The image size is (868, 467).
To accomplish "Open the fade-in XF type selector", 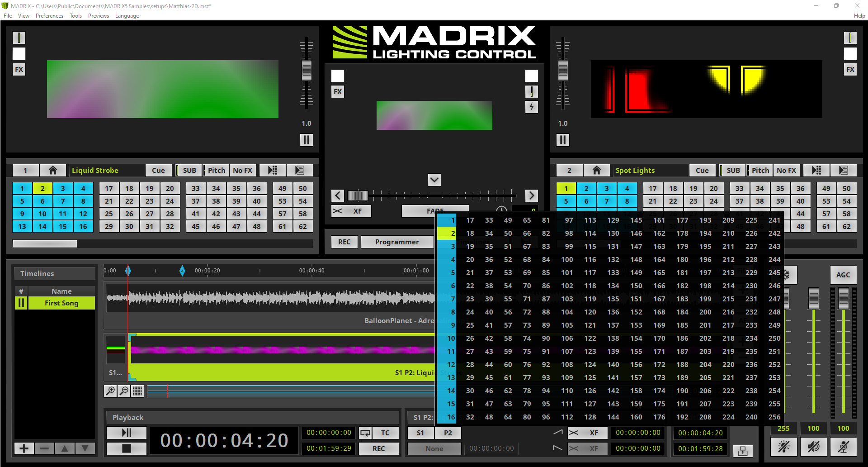I will coord(587,433).
